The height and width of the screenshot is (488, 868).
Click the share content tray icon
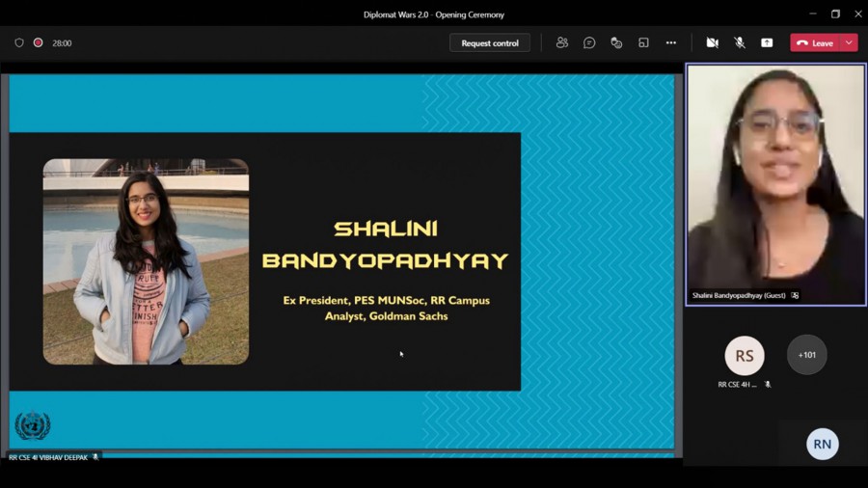coord(767,42)
